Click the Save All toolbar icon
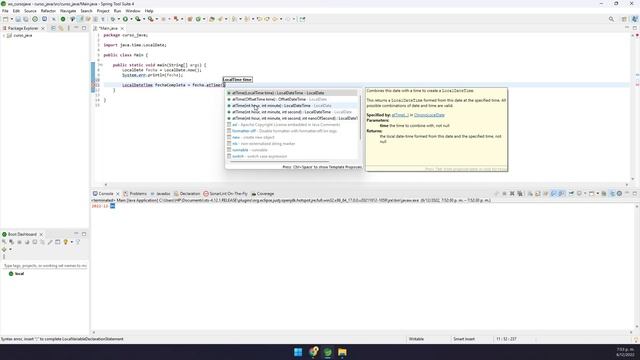640x360 pixels. tap(26, 19)
